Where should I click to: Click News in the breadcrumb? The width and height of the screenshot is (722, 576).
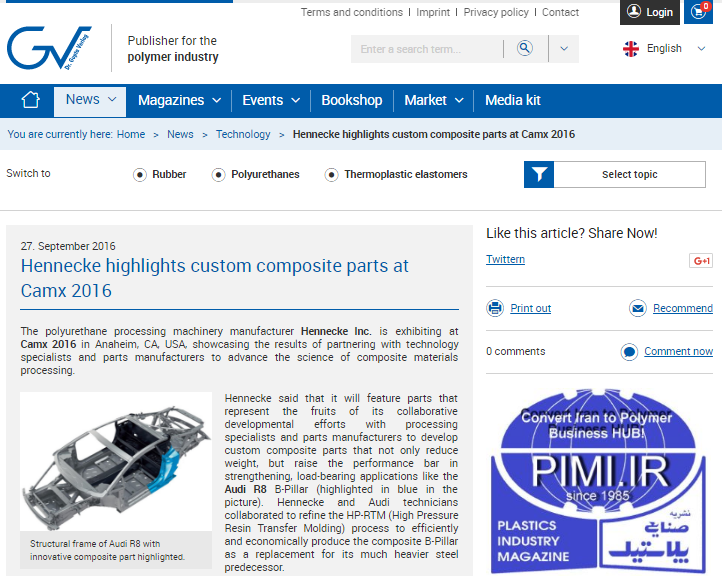[x=180, y=134]
